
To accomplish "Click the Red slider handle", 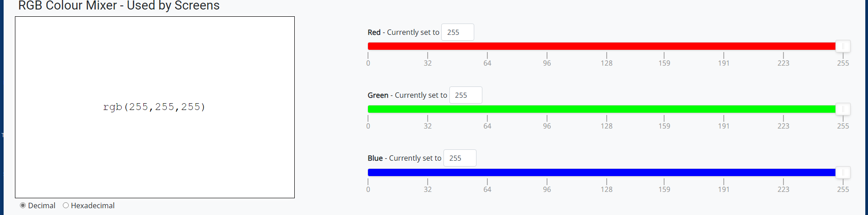I will (843, 46).
